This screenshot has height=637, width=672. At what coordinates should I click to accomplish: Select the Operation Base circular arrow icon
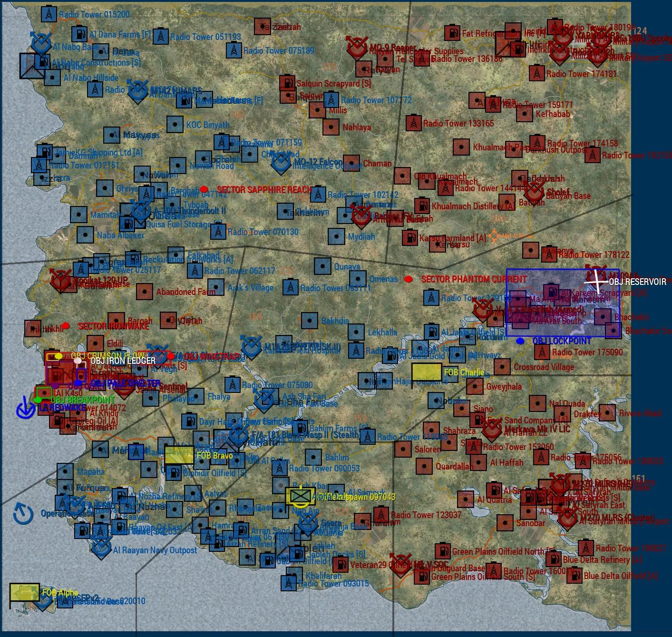23,514
